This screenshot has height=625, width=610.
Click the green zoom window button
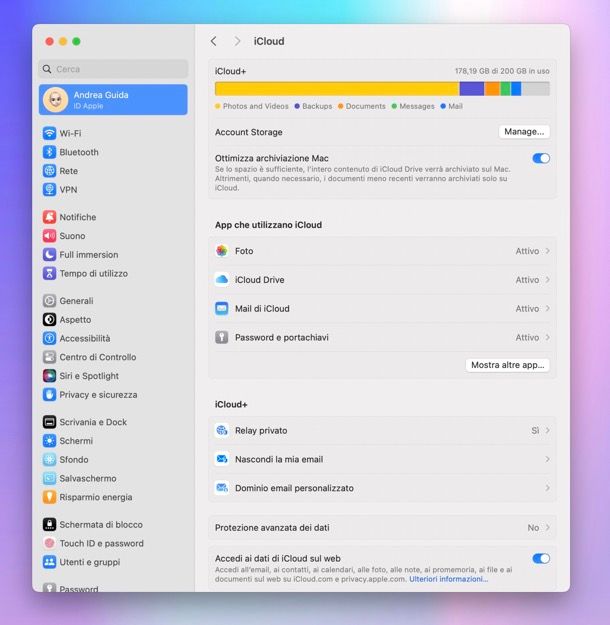pos(76,41)
